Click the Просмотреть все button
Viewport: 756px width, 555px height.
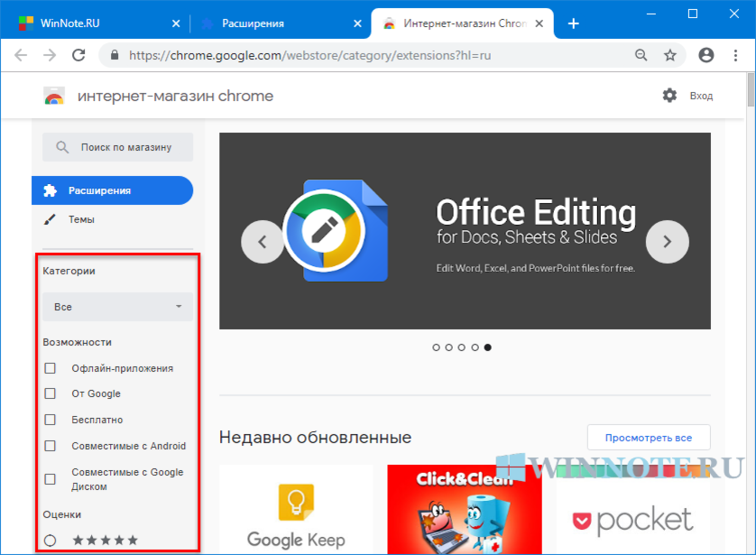649,438
